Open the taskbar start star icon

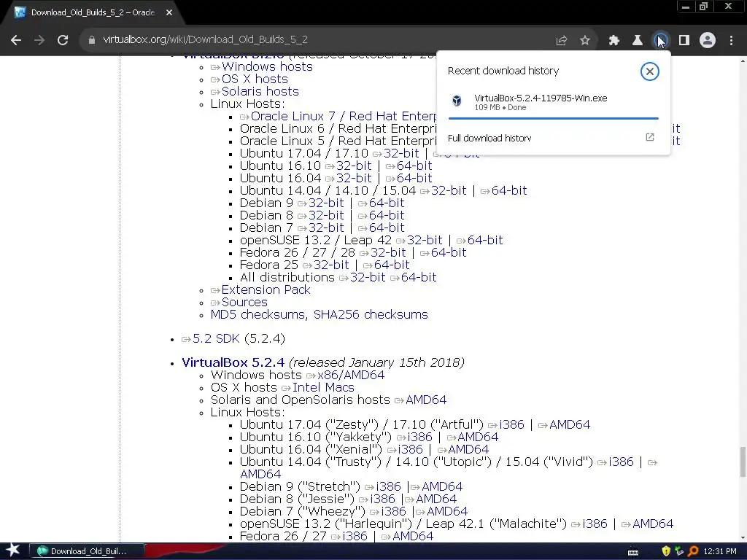click(13, 551)
